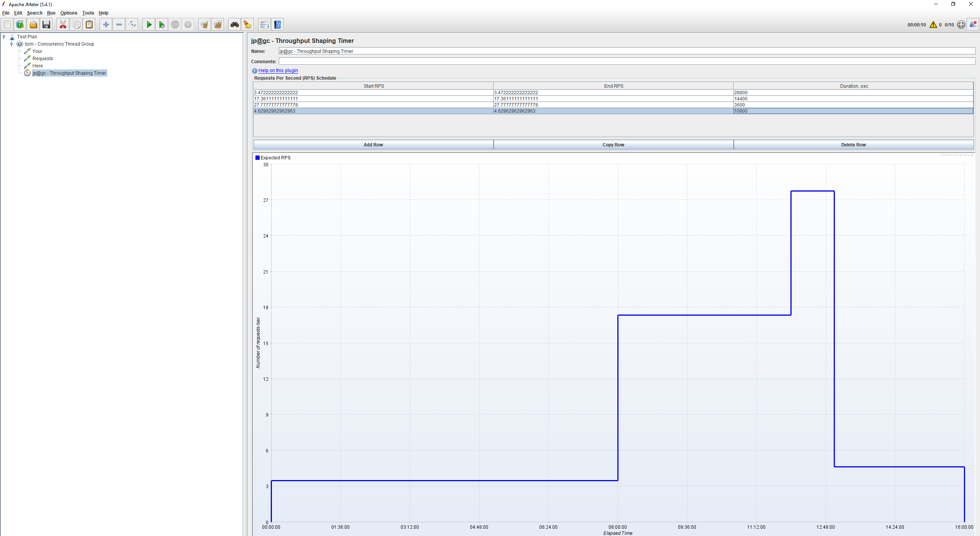Click the Comments input field
The width and height of the screenshot is (980, 536).
(x=627, y=61)
